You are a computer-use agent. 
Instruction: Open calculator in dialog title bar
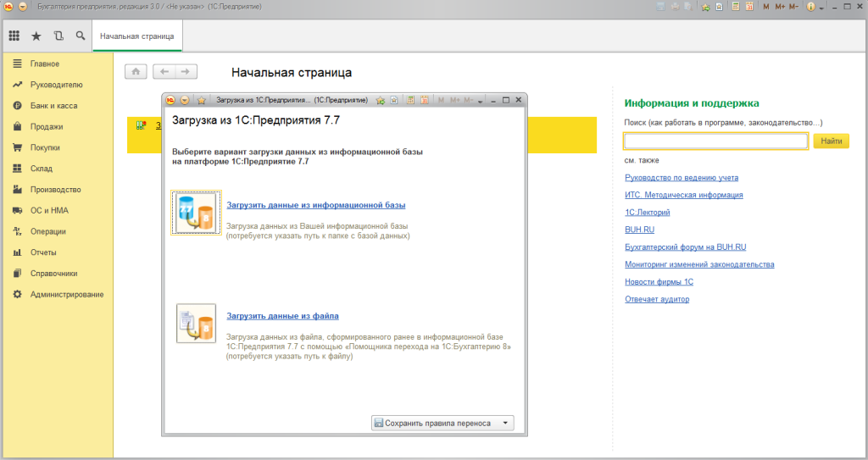pos(411,100)
